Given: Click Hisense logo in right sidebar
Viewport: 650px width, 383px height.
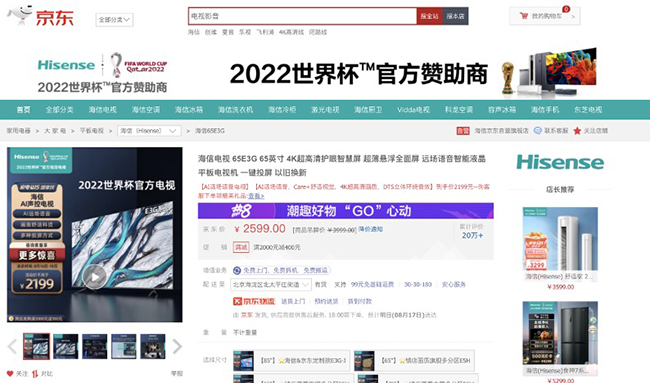Looking at the screenshot, I should pyautogui.click(x=560, y=162).
